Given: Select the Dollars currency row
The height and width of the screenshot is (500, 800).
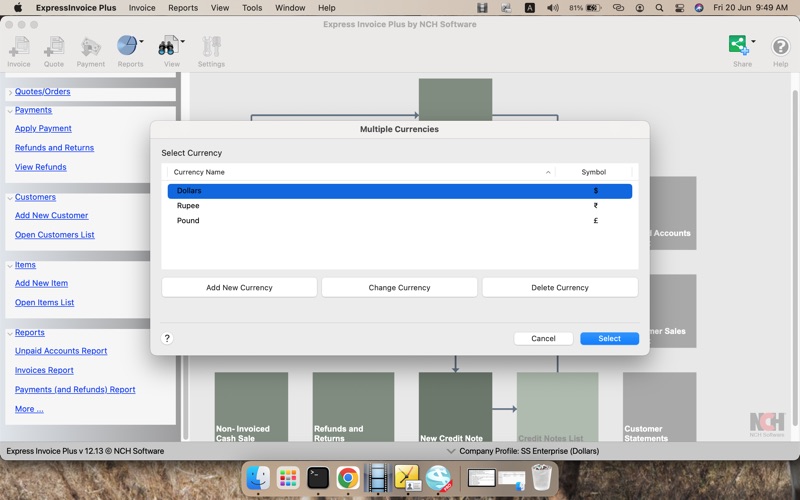Looking at the screenshot, I should pos(400,191).
